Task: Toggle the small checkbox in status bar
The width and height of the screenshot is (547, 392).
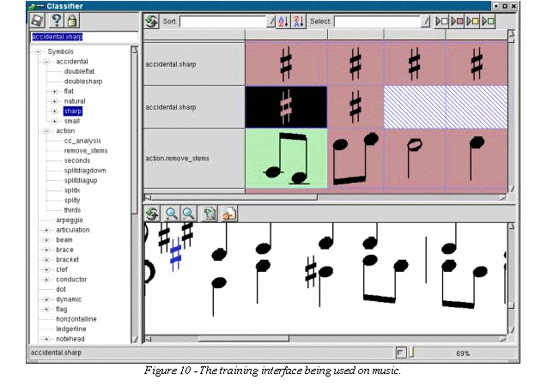Action: point(400,353)
